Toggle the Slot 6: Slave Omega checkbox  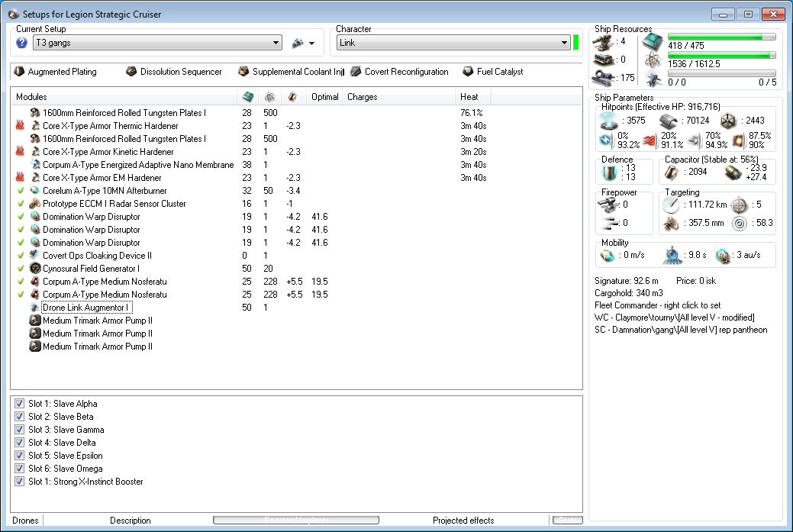coord(20,469)
